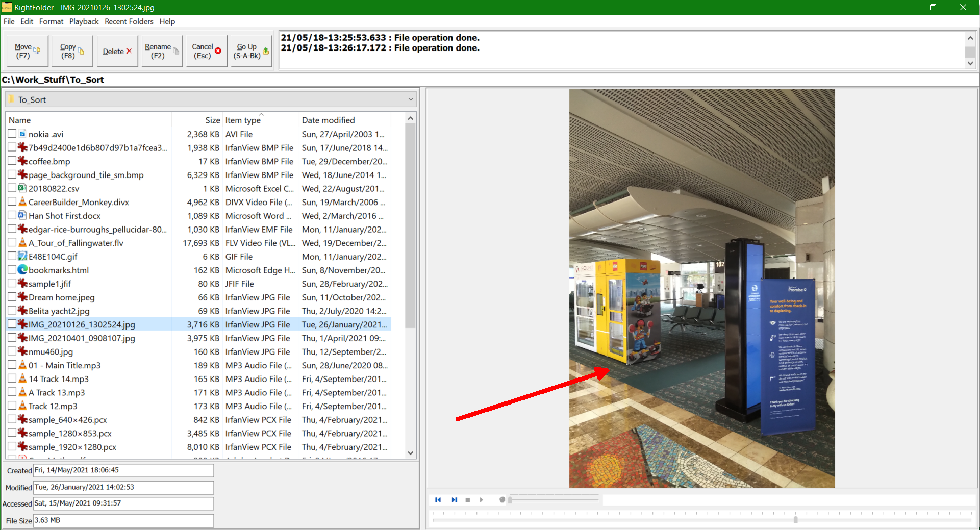Click the IrfanView icon of Belita yacht2.jpg

click(x=22, y=310)
